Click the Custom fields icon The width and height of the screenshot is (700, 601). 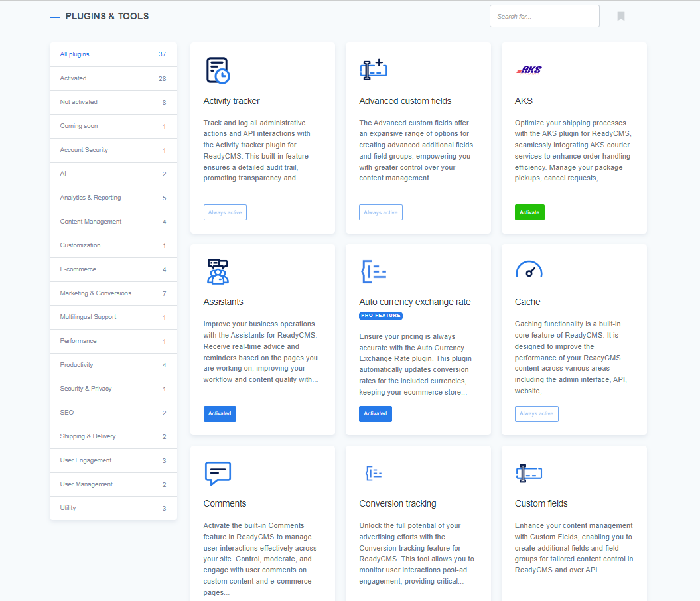(x=529, y=473)
